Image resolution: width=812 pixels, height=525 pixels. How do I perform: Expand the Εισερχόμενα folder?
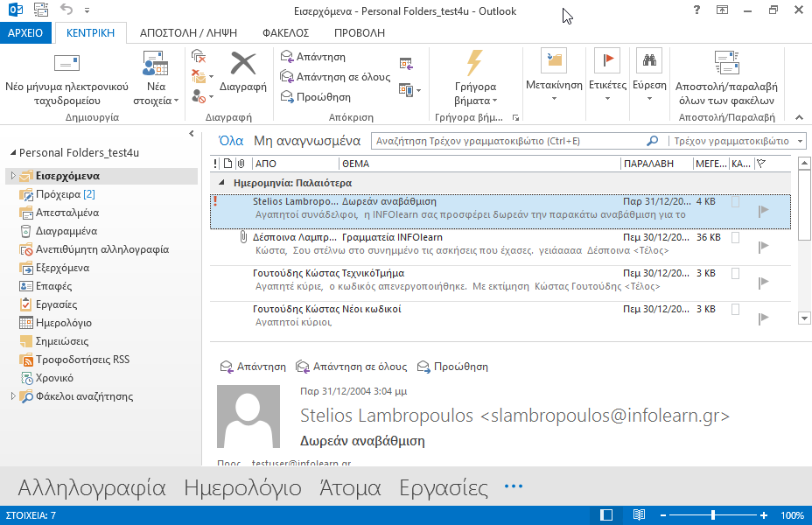coord(13,176)
